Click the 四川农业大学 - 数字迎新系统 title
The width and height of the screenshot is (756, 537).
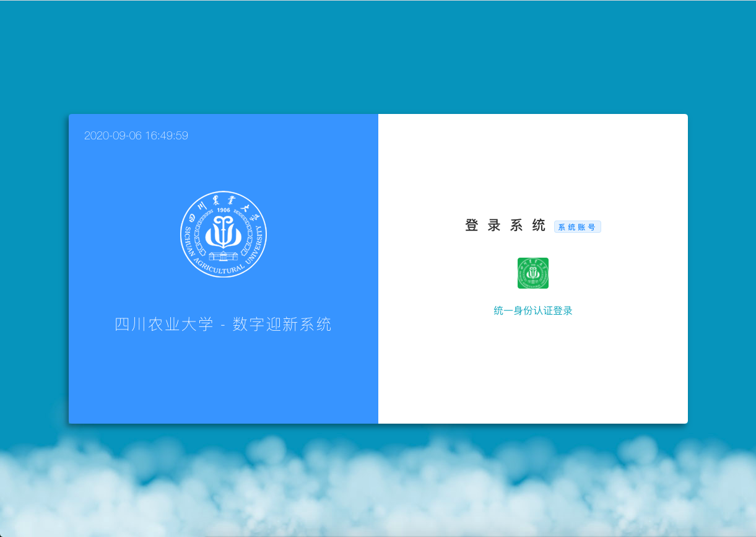224,324
